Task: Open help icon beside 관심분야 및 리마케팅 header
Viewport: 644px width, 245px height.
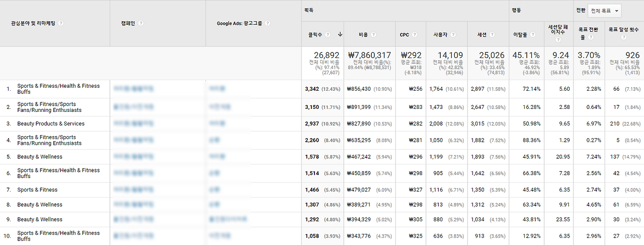Action: point(61,23)
